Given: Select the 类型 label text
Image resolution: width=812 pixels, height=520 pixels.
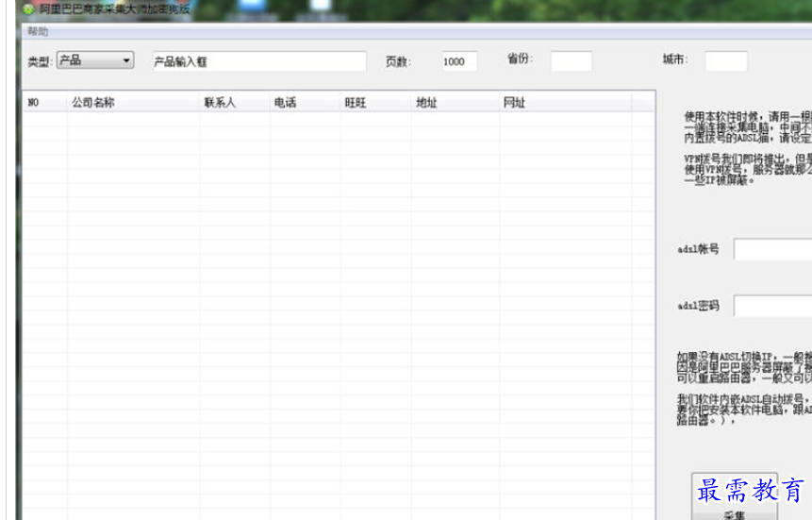Looking at the screenshot, I should pyautogui.click(x=40, y=61).
